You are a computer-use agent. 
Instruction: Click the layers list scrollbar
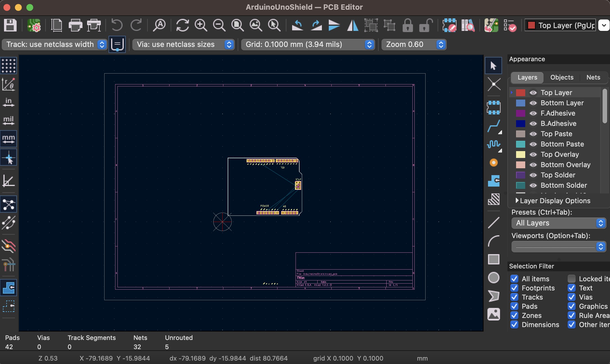click(x=605, y=106)
